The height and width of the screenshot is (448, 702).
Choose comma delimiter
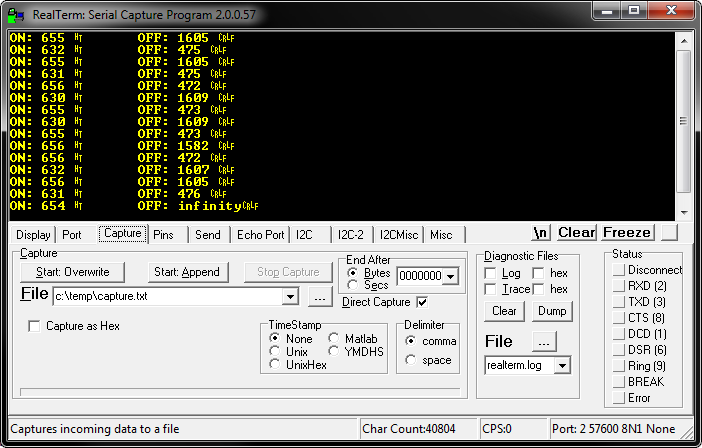(411, 341)
